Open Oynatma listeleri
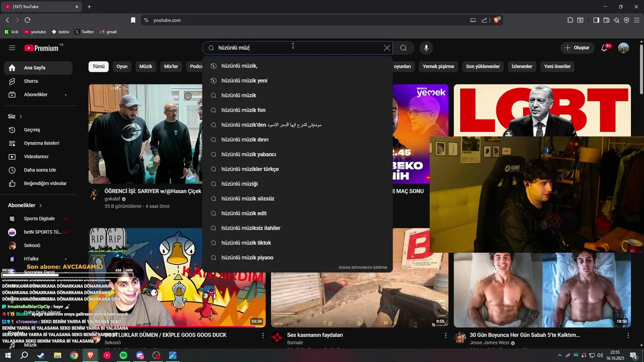The height and width of the screenshot is (362, 644). click(x=38, y=143)
